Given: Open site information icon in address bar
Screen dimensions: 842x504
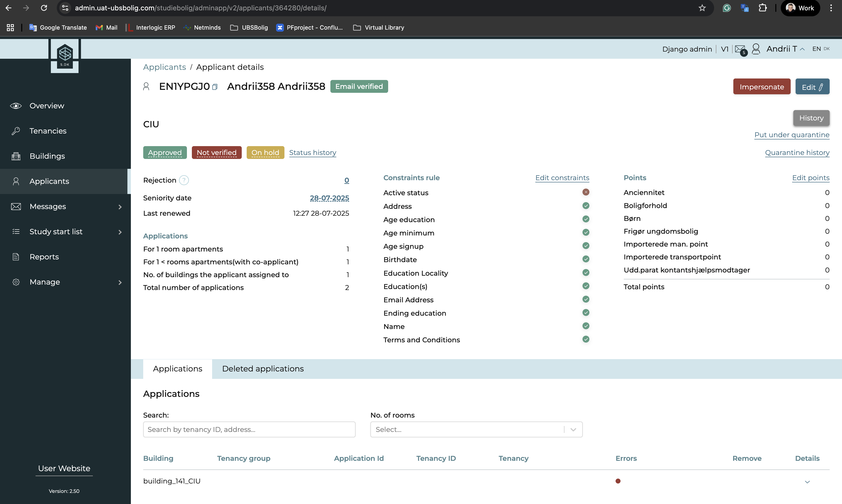Looking at the screenshot, I should tap(65, 8).
